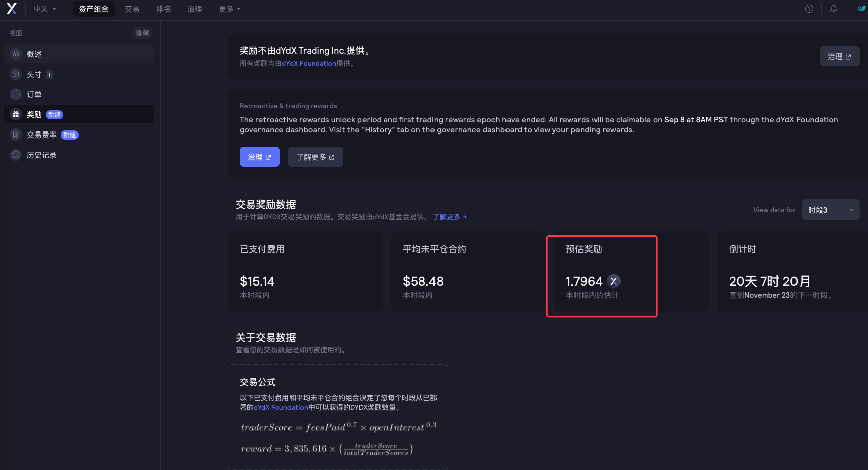Open the help question-mark icon

click(x=809, y=9)
